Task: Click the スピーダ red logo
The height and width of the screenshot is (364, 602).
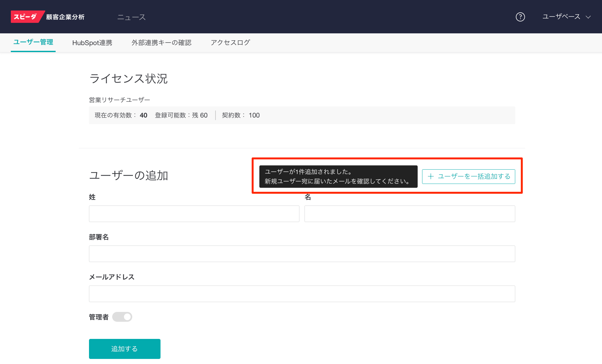Action: click(25, 17)
